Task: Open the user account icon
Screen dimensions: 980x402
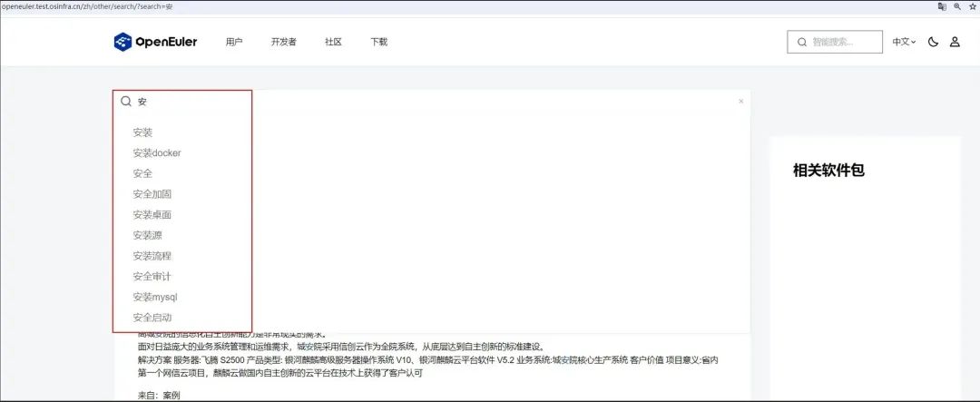Action: (x=955, y=42)
